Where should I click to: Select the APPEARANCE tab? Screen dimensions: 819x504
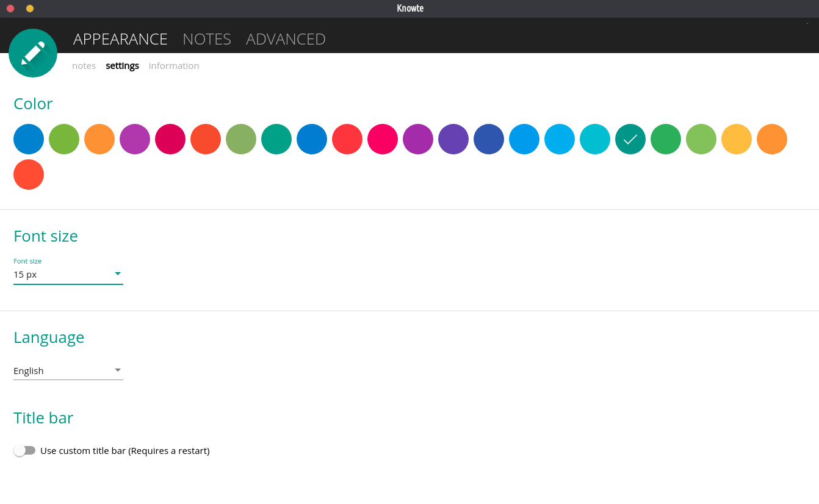[120, 39]
